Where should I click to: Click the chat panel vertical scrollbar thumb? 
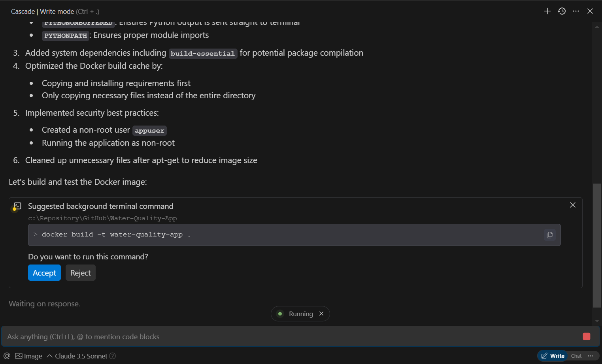point(597,245)
